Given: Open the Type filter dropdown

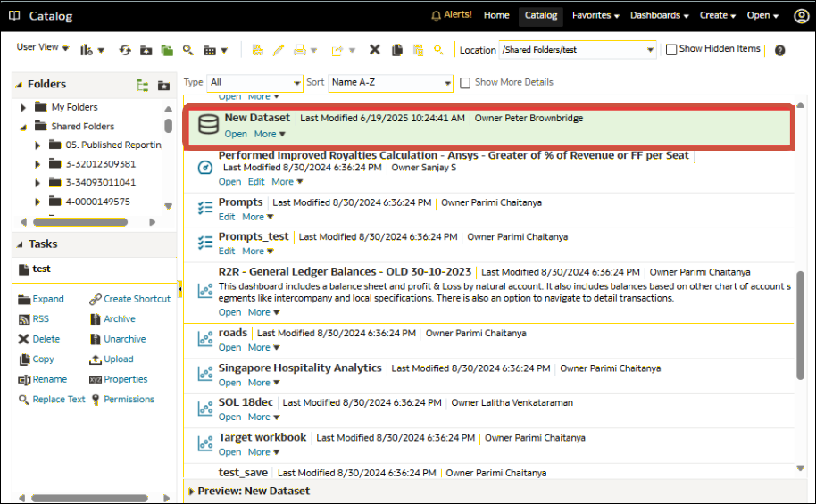Looking at the screenshot, I should point(254,83).
